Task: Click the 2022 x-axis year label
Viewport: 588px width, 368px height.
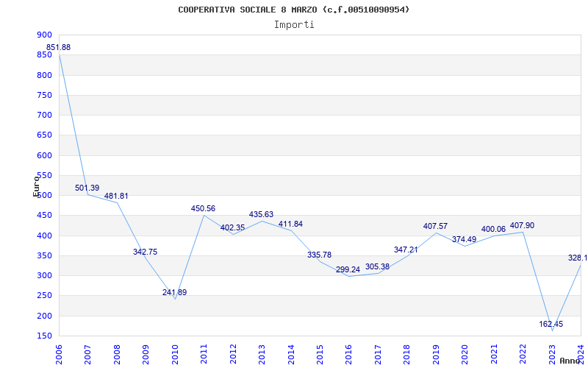Action: (x=523, y=354)
